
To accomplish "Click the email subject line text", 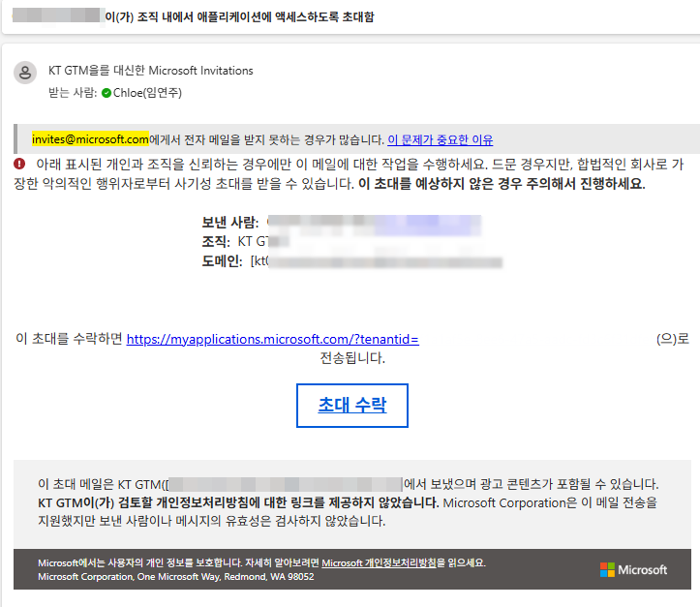I will pos(240,16).
